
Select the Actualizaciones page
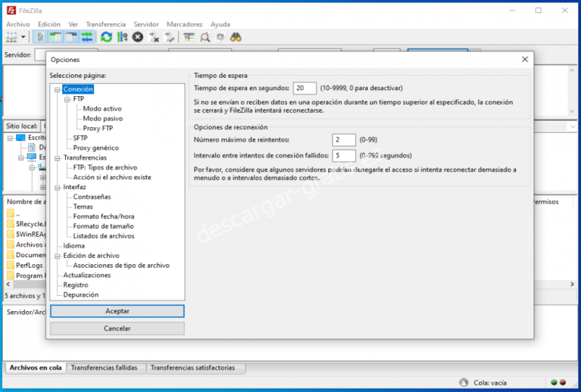(x=87, y=275)
